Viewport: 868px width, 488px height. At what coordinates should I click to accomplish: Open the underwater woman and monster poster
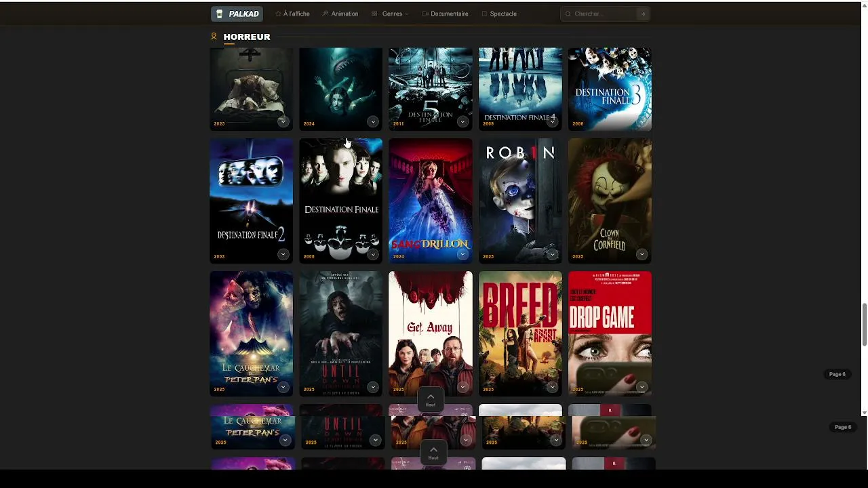click(x=341, y=89)
